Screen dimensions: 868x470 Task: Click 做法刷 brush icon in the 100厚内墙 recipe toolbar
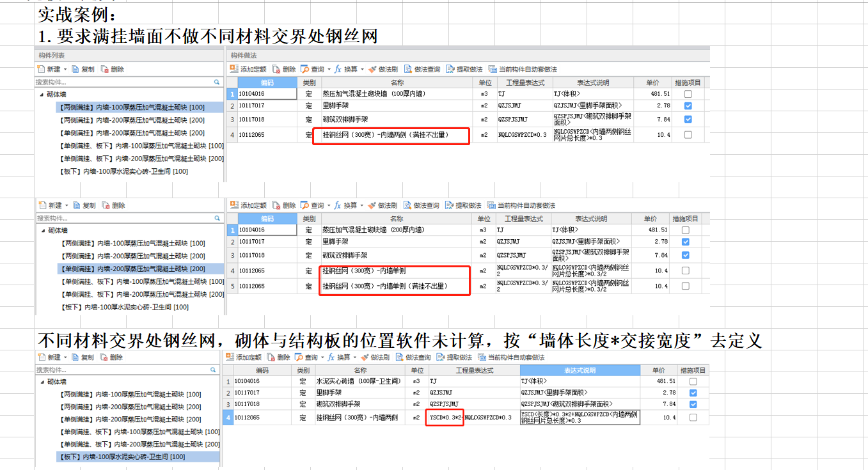pos(372,69)
